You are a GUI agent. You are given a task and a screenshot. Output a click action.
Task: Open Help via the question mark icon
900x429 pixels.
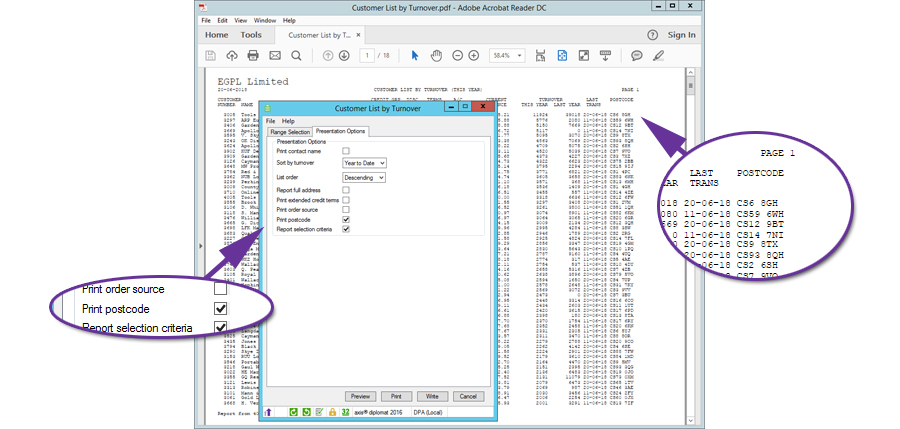[x=652, y=35]
